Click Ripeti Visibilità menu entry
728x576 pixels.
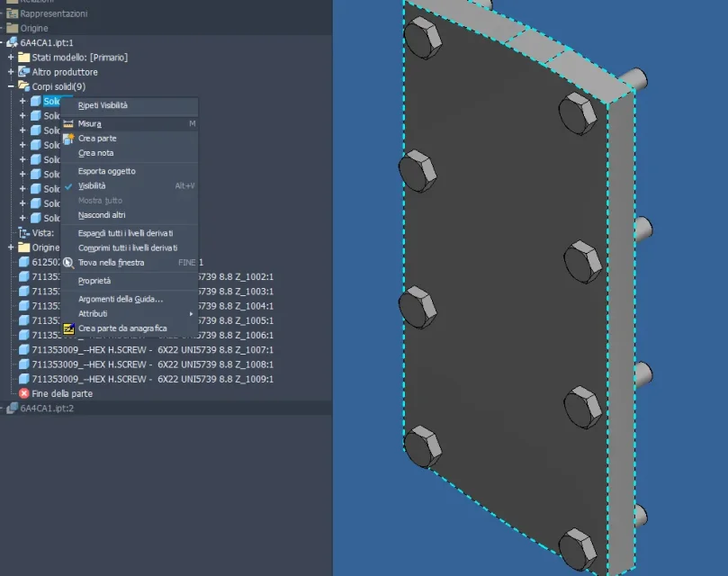(103, 105)
